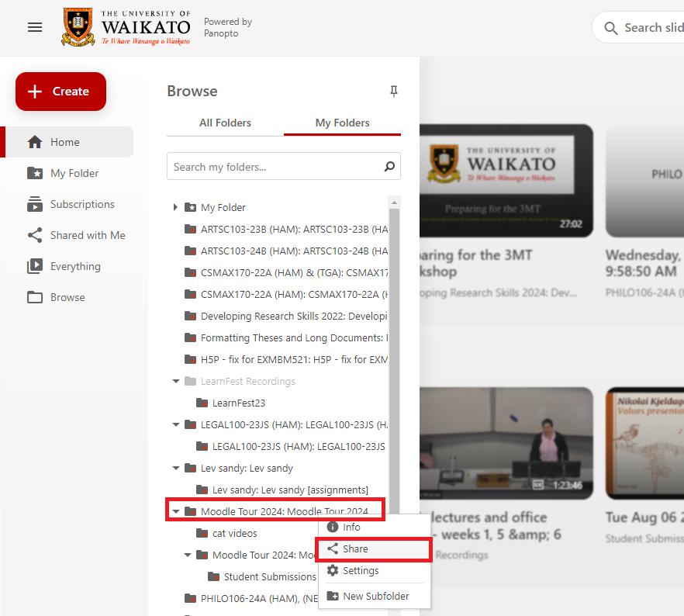
Task: Click the Info circle icon in context menu
Action: click(x=333, y=527)
